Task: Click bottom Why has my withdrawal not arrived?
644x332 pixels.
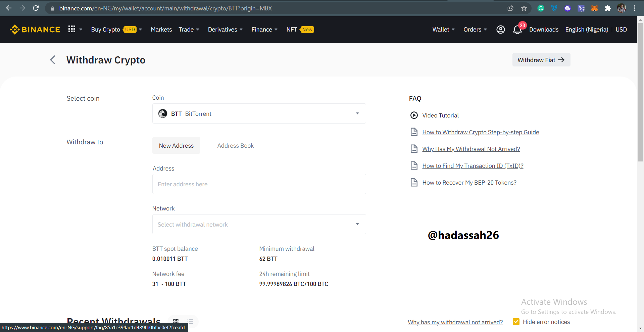Action: click(455, 322)
